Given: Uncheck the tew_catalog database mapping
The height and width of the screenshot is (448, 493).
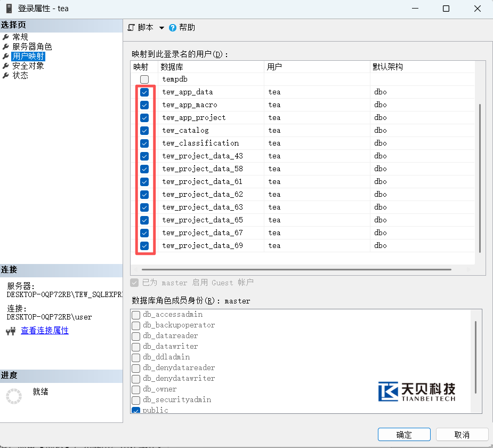Looking at the screenshot, I should click(x=144, y=131).
